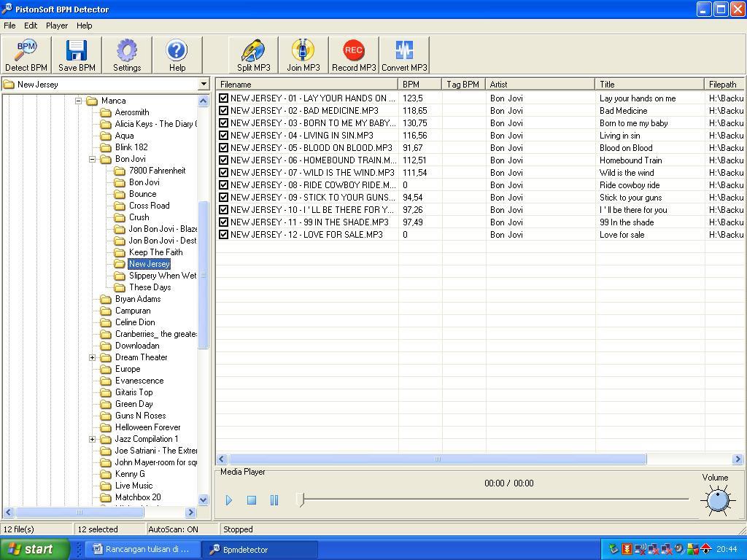747x560 pixels.
Task: Open the Player menu
Action: (57, 26)
